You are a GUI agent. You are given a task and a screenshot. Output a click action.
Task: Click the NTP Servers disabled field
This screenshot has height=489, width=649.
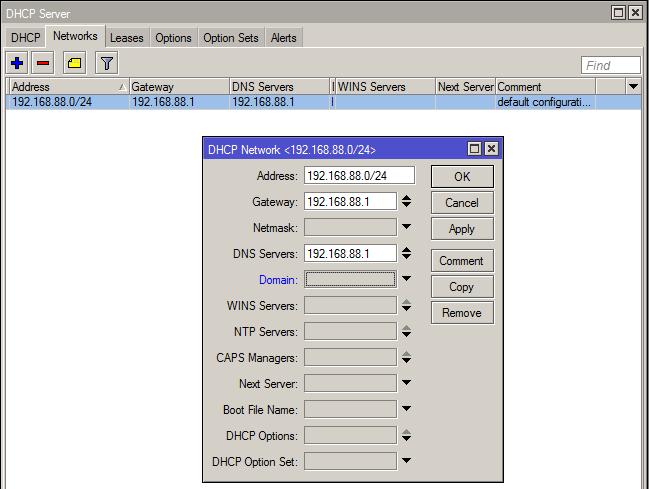[x=350, y=332]
